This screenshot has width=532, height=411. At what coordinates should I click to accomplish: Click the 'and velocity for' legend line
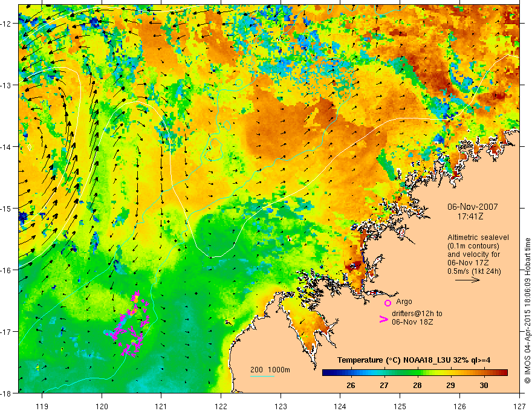pyautogui.click(x=473, y=254)
